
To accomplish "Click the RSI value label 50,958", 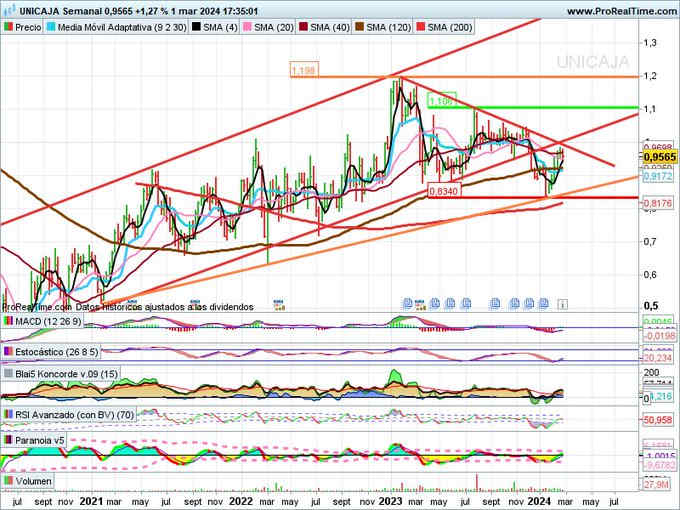I will 658,420.
